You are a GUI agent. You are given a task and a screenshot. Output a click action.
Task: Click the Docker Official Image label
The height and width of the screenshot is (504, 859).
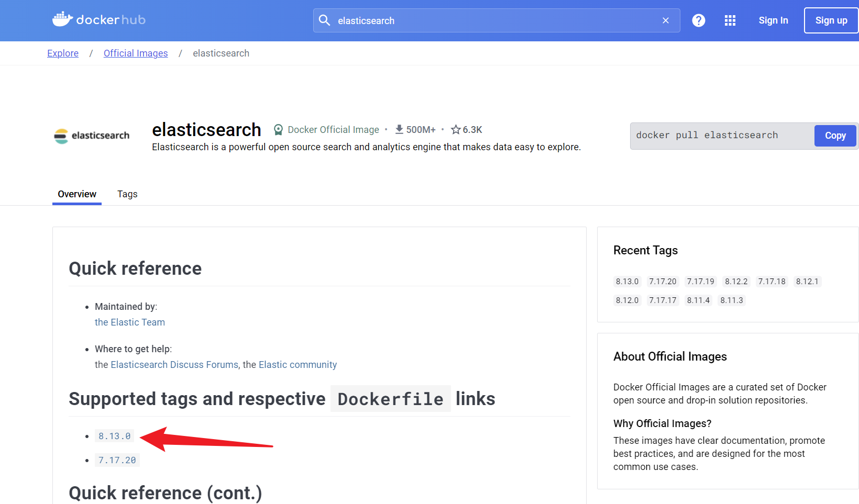[333, 129]
